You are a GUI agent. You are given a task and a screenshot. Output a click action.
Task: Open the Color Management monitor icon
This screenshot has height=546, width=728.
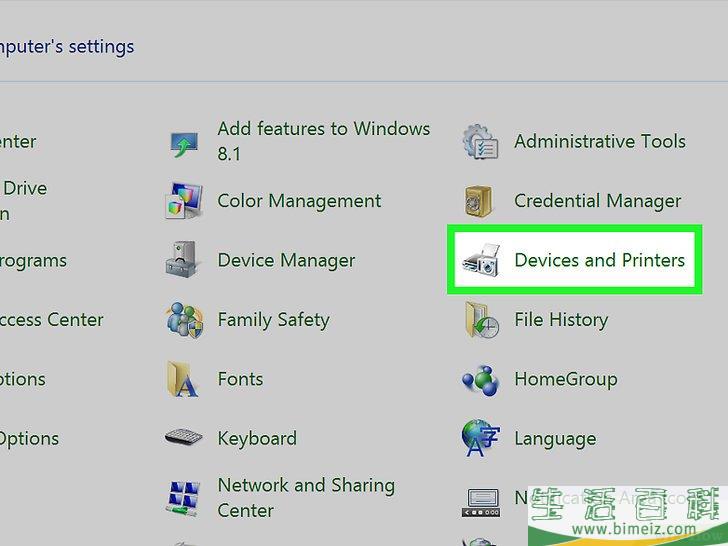click(184, 201)
